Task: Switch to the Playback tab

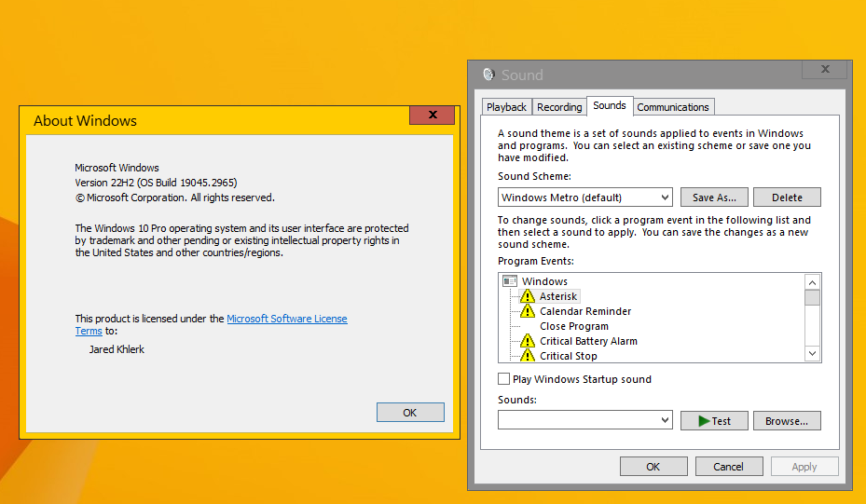Action: pos(506,107)
